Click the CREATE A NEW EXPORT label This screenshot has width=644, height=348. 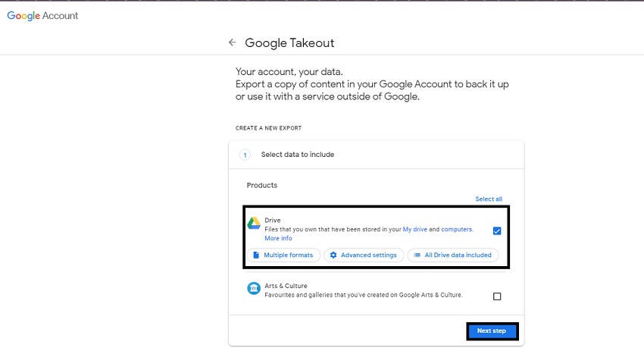click(269, 128)
